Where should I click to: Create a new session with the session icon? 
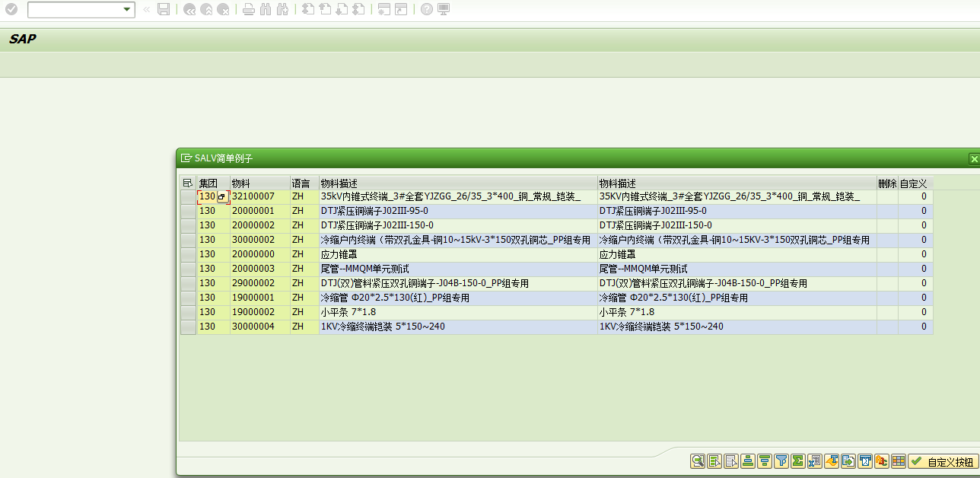point(383,10)
